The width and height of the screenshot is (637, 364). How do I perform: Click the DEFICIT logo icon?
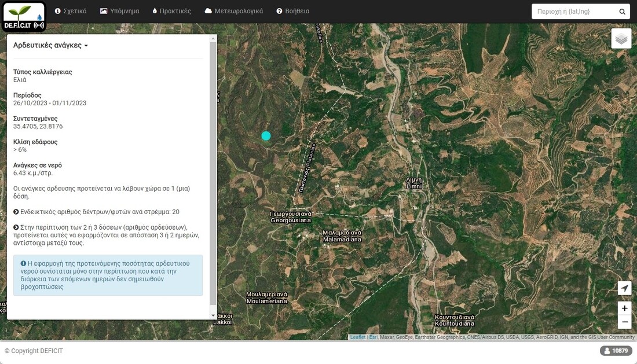click(24, 16)
